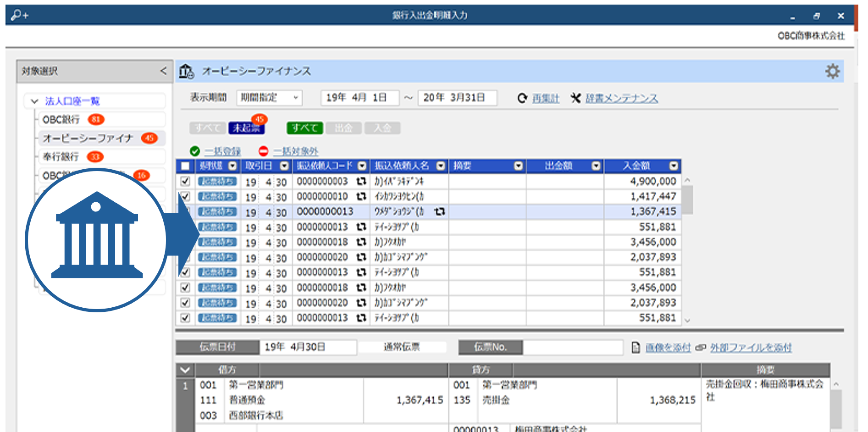Image resolution: width=868 pixels, height=432 pixels.
Task: Select OBC銀行 account in the list
Action: tap(61, 120)
